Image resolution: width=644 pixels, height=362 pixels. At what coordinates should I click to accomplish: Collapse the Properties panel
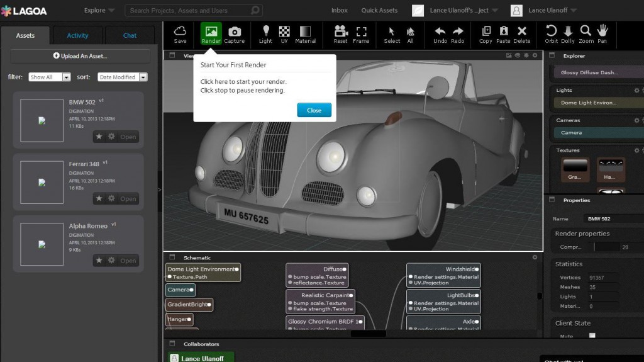coord(552,200)
